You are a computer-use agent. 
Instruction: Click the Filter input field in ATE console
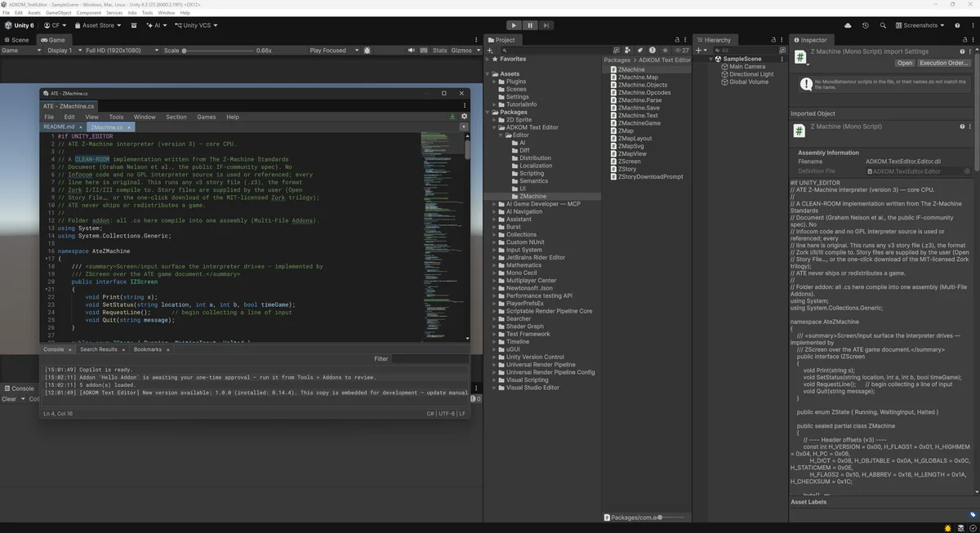pos(430,358)
